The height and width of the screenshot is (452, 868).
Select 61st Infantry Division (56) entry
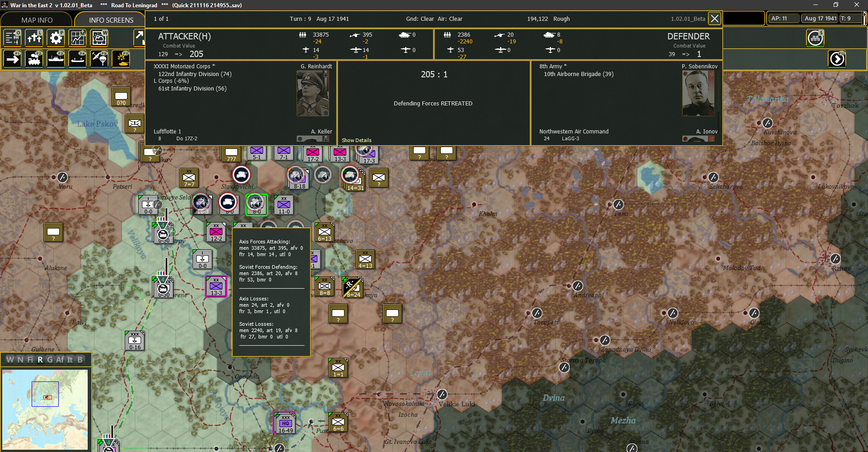point(193,89)
